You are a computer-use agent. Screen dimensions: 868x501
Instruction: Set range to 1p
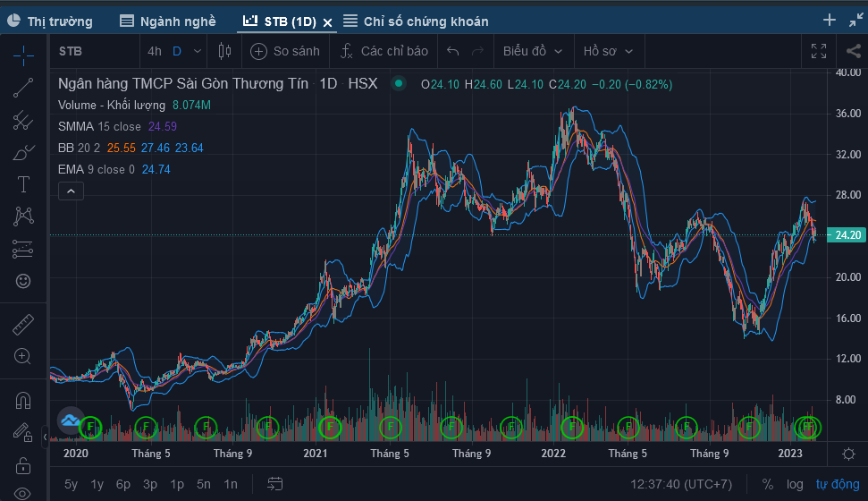coord(177,484)
